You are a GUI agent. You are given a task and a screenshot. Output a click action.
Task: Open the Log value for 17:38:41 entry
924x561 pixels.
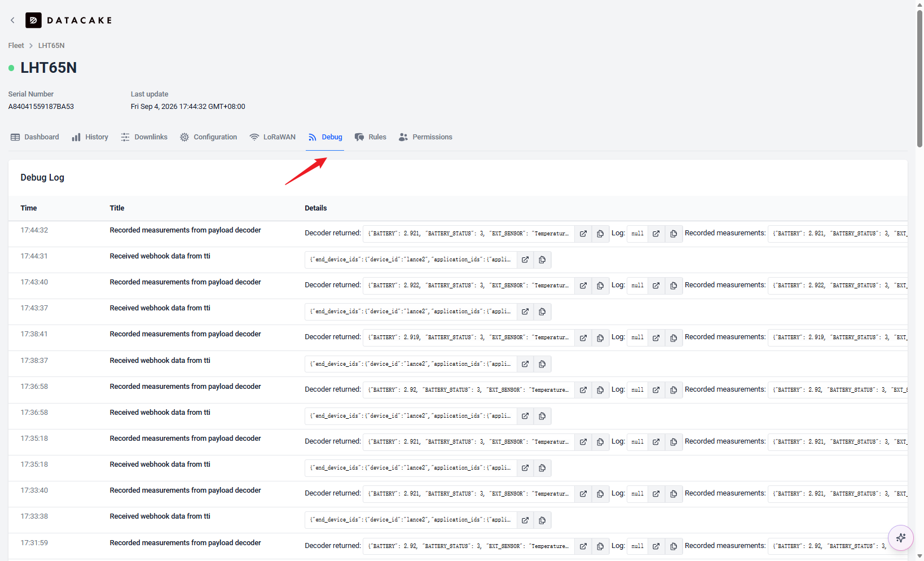tap(656, 338)
